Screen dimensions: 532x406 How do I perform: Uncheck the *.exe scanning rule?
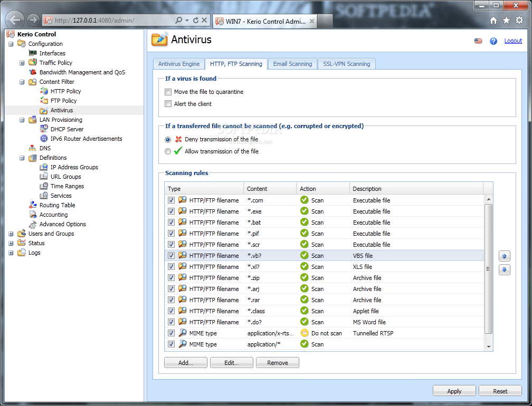(x=172, y=211)
